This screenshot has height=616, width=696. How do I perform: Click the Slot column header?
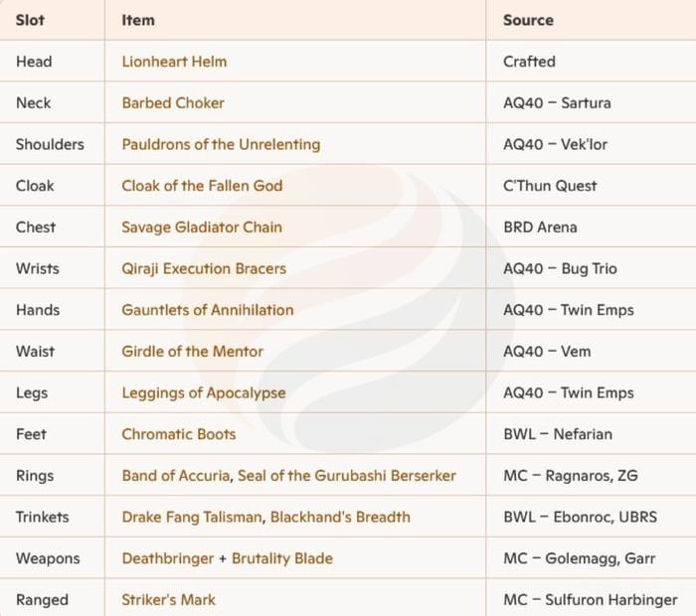30,20
